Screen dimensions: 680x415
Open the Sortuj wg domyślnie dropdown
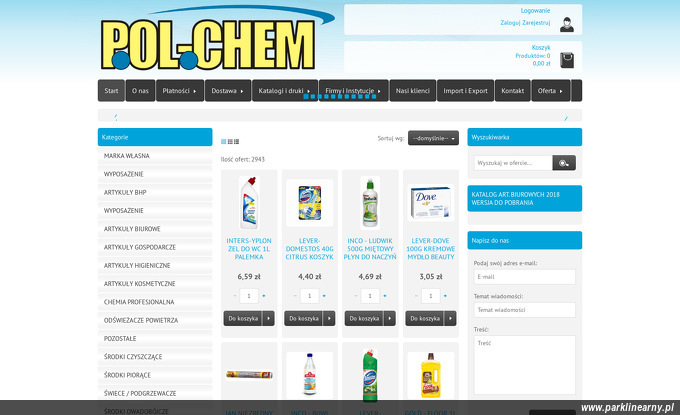click(x=433, y=138)
